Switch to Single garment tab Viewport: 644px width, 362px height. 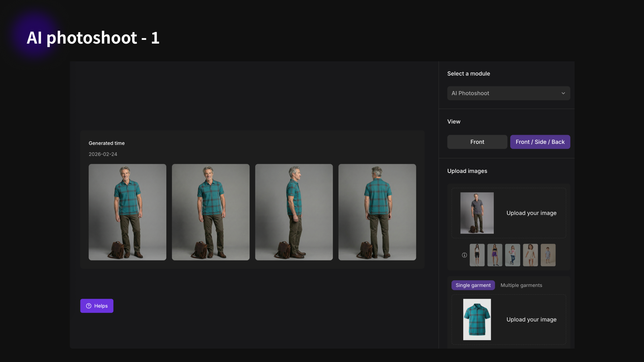473,285
